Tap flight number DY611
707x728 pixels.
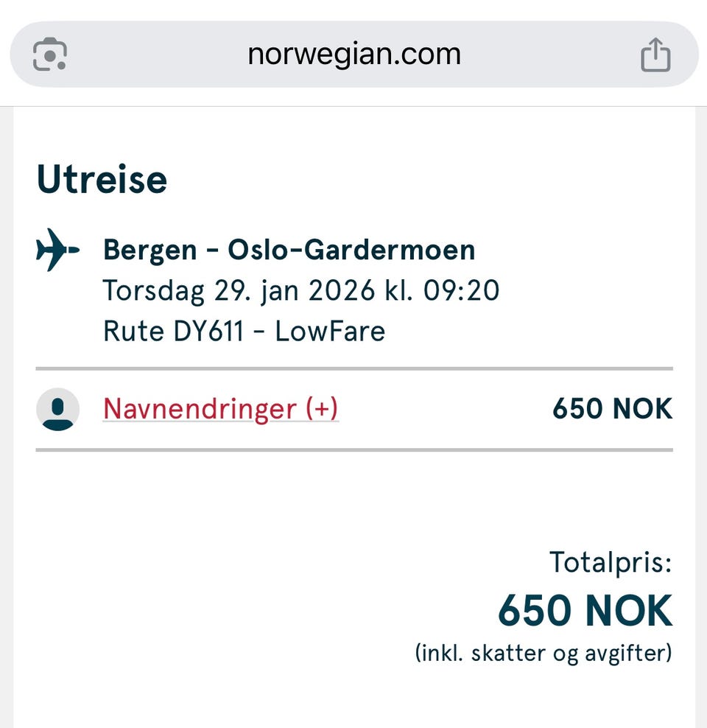pyautogui.click(x=208, y=331)
